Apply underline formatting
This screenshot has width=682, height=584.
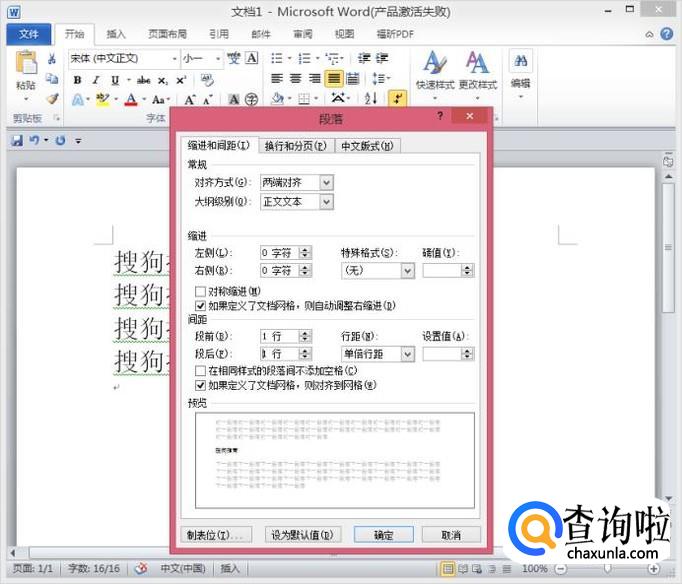click(115, 80)
